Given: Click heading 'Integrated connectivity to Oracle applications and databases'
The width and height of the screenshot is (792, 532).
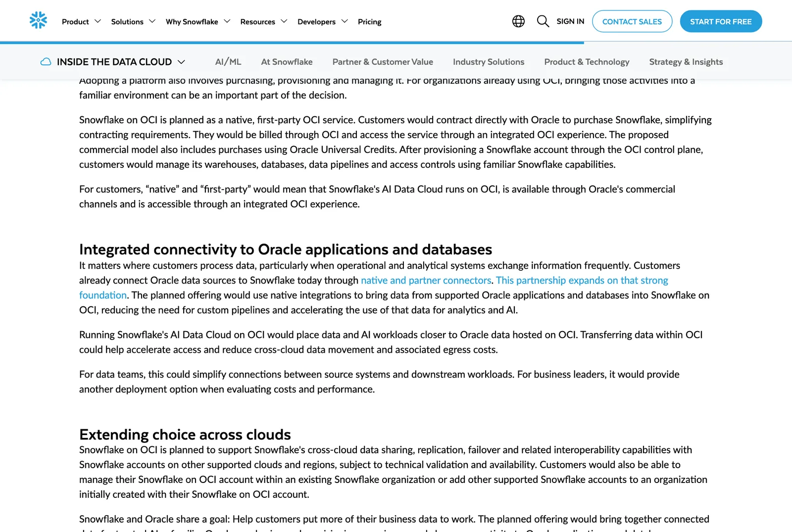Looking at the screenshot, I should pyautogui.click(x=286, y=249).
